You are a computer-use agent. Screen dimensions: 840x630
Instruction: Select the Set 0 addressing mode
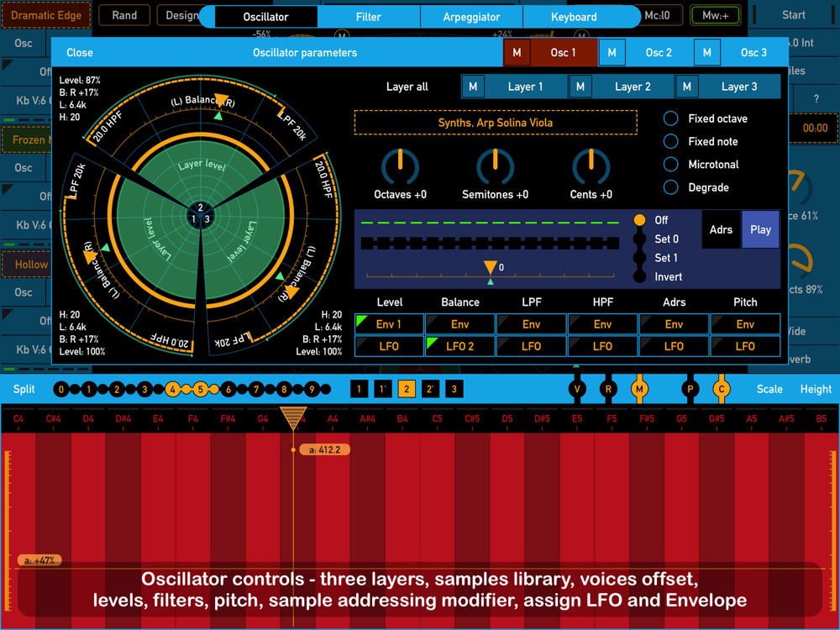(639, 239)
